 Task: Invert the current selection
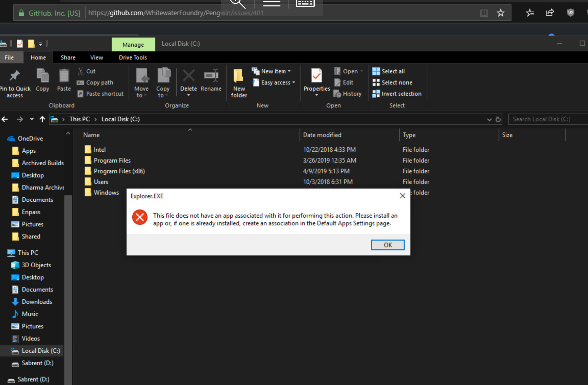point(397,94)
